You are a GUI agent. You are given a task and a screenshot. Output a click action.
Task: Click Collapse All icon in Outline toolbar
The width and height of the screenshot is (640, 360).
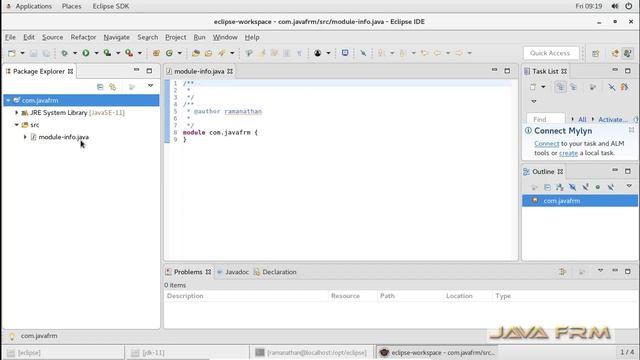[547, 187]
